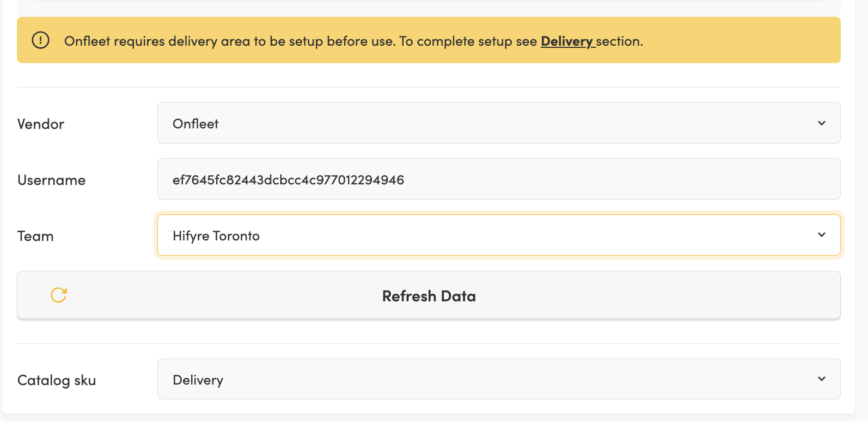Click the Vendor dropdown chevron arrow
Image resolution: width=868 pixels, height=421 pixels.
click(822, 123)
